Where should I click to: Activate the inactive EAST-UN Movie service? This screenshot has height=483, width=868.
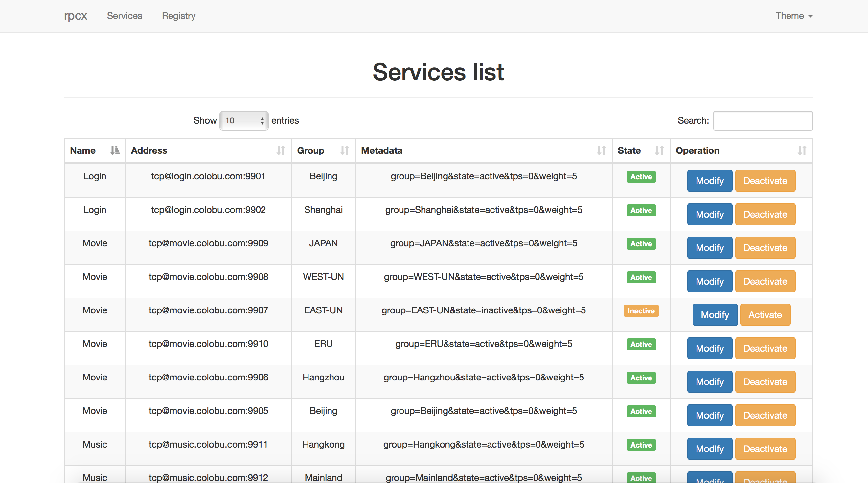coord(765,315)
